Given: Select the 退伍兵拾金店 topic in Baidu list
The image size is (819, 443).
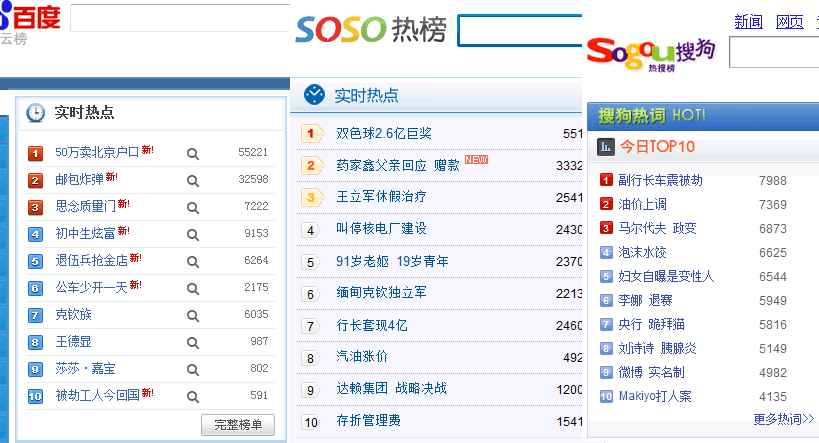Looking at the screenshot, I should pyautogui.click(x=91, y=260).
